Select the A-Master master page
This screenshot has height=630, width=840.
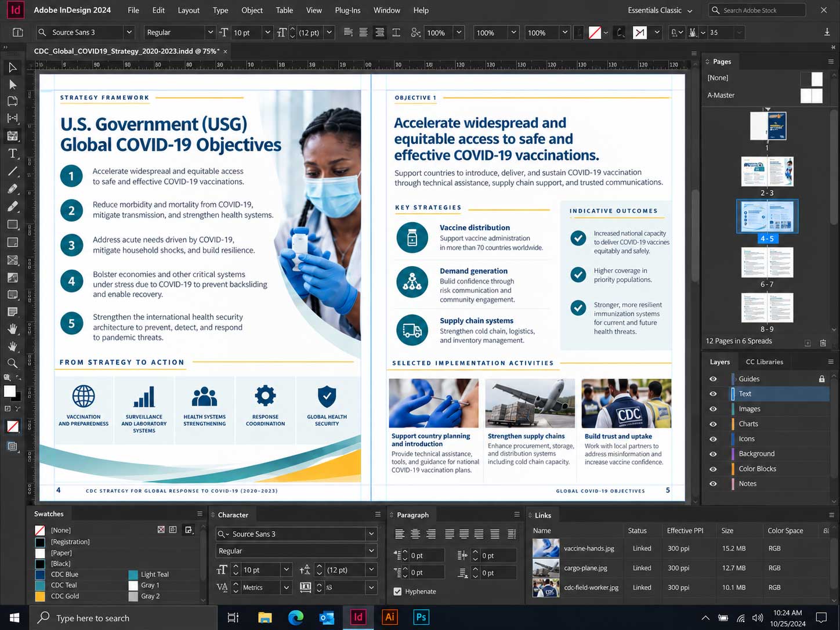coord(765,95)
